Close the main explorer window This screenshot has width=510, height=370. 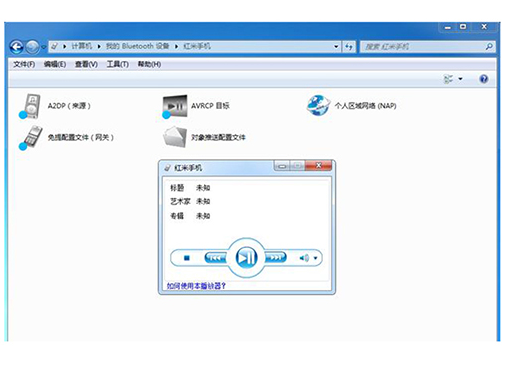[484, 27]
